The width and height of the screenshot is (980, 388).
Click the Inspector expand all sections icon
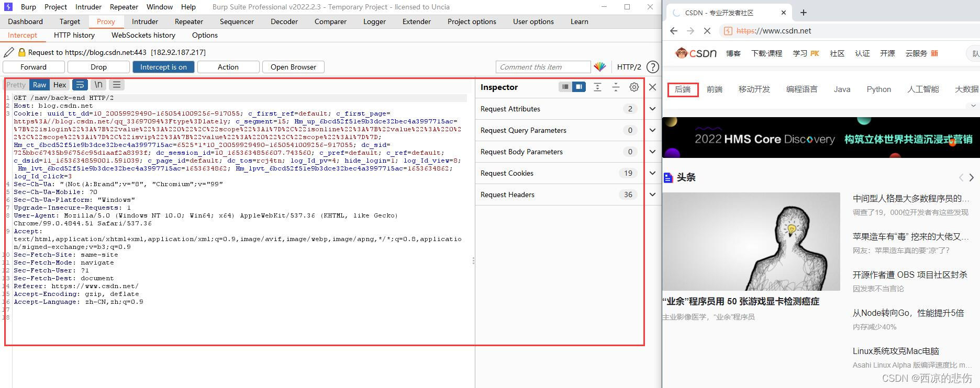[597, 87]
